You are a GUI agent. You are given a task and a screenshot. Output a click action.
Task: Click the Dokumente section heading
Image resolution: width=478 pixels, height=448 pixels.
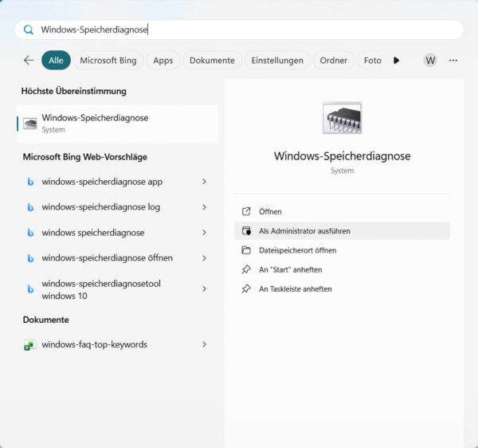45,320
